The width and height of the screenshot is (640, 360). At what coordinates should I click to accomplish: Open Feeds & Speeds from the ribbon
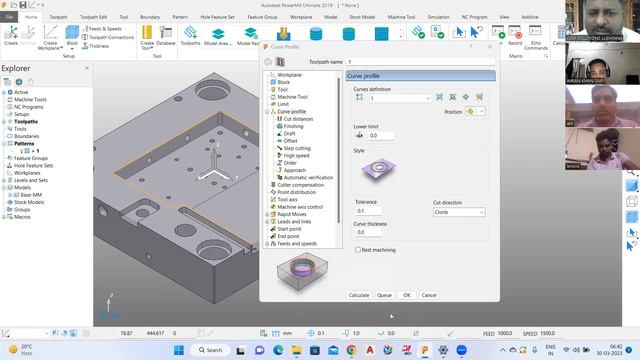[102, 29]
